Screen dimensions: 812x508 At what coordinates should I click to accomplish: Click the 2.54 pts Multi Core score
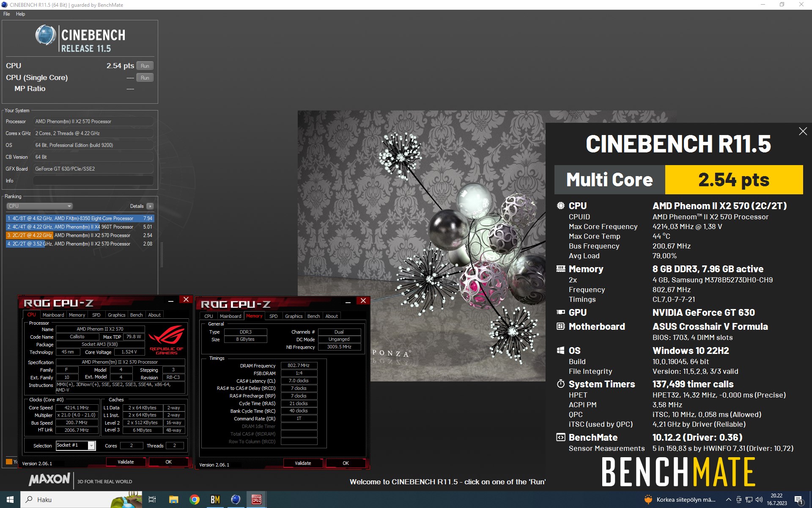click(734, 180)
